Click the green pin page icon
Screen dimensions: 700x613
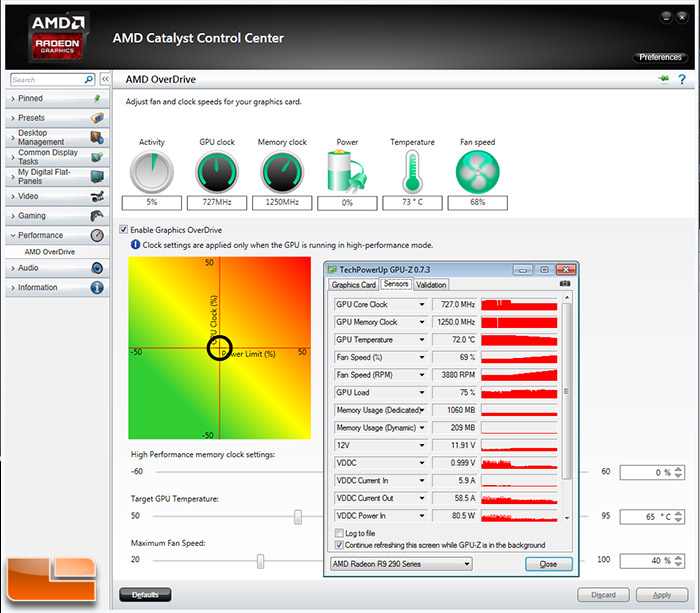(x=664, y=79)
